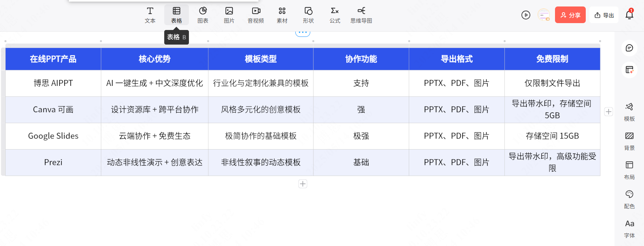644x246 pixels.
Task: Click the Google Slides cell
Action: pos(53,136)
